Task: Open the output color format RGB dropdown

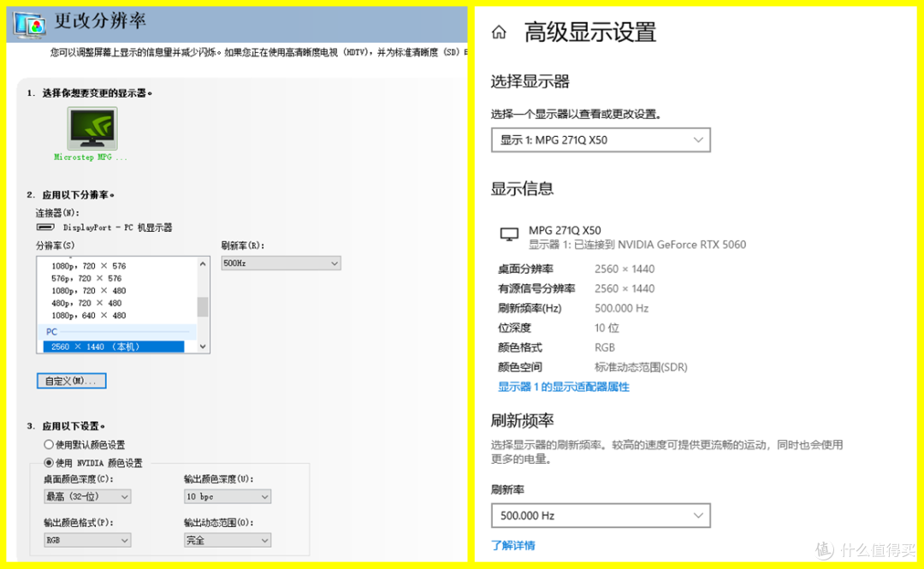Action: click(x=87, y=540)
